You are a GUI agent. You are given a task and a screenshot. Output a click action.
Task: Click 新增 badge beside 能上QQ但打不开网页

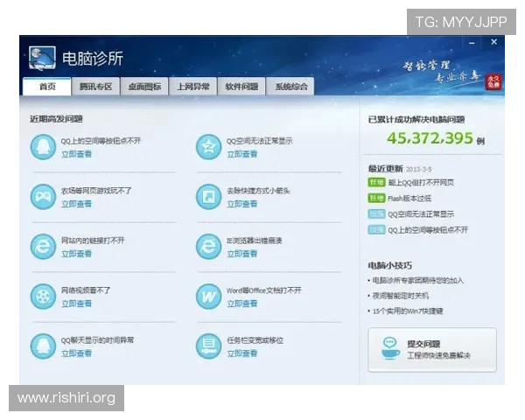pos(376,182)
